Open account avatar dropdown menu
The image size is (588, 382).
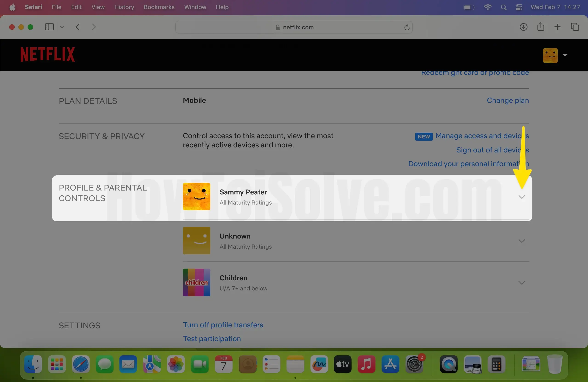(x=555, y=55)
